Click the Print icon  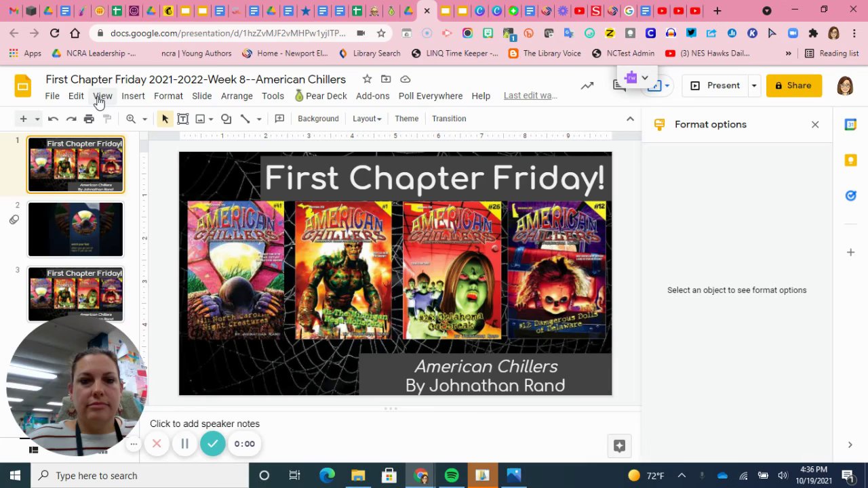coord(89,119)
